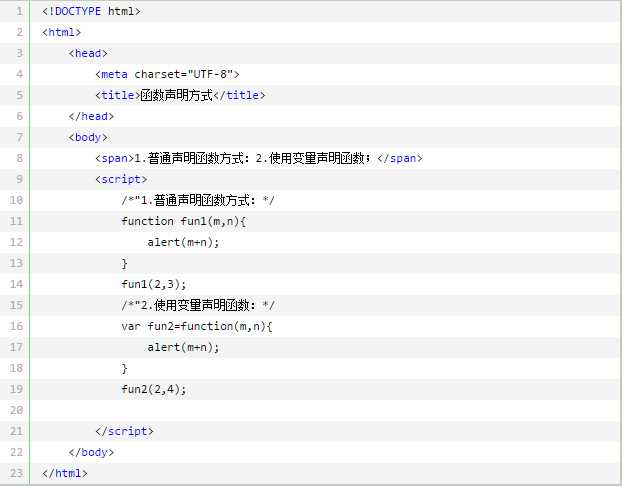Click the closing </html> tag
Image resolution: width=622 pixels, height=486 pixels.
pos(65,473)
